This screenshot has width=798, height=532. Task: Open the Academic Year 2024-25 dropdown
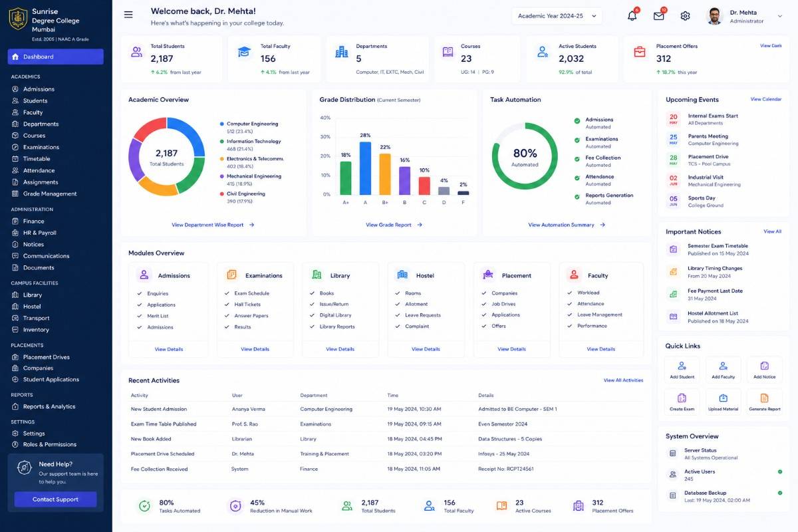[557, 16]
